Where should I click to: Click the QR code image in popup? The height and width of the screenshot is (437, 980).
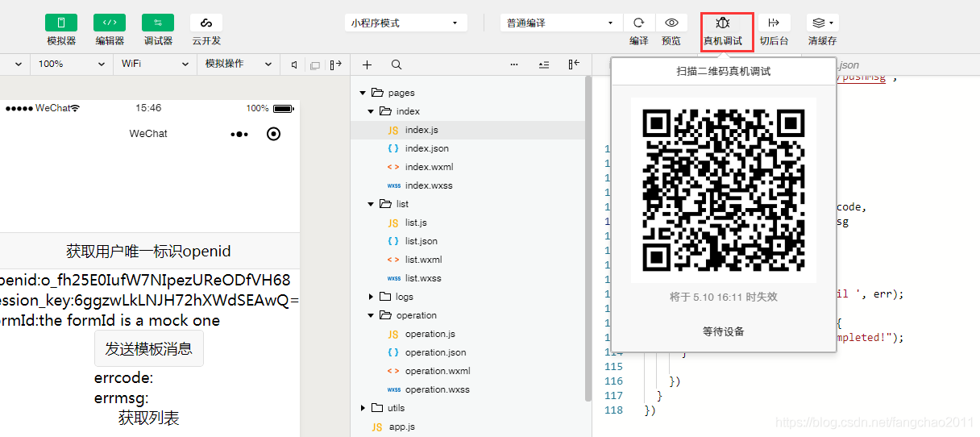(x=723, y=190)
